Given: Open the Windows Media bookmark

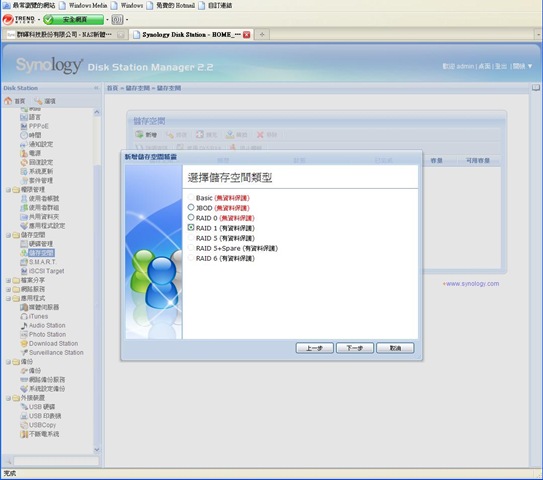Looking at the screenshot, I should coord(83,6).
